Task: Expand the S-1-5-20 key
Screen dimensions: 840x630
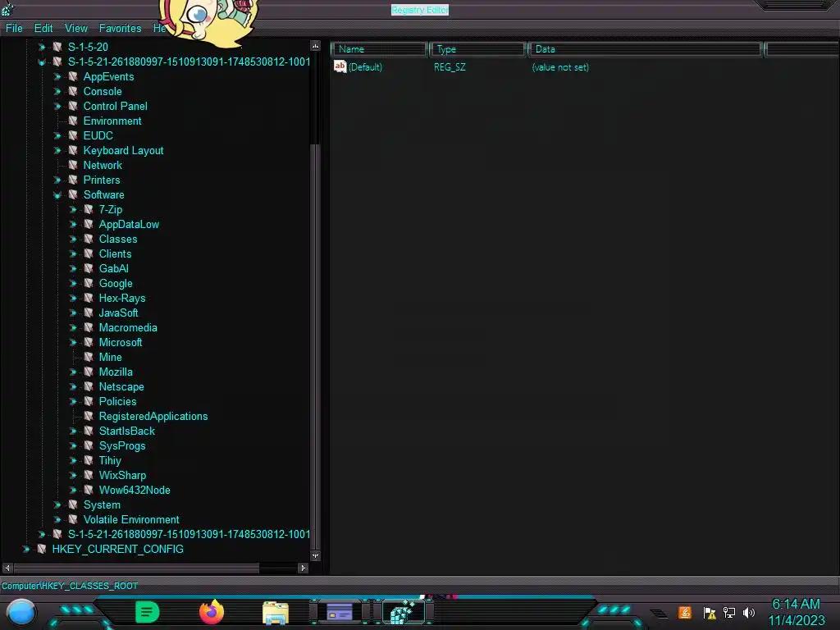Action: click(42, 47)
